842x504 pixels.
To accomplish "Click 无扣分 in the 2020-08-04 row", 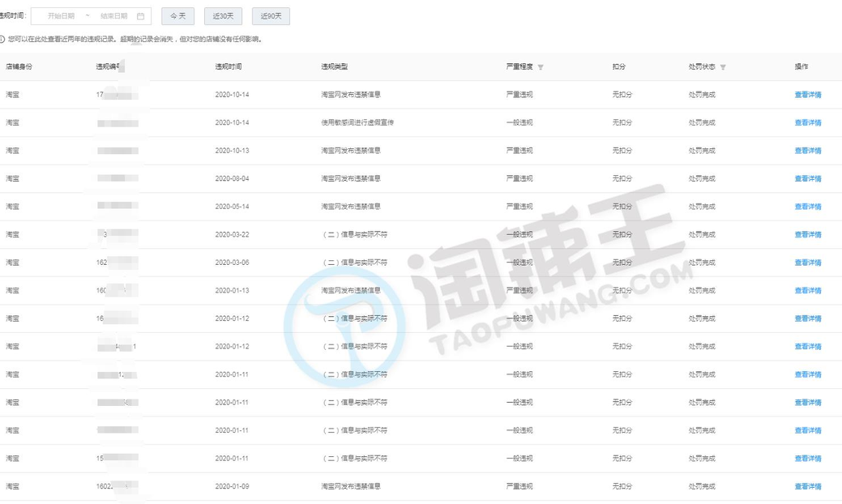I will [622, 178].
